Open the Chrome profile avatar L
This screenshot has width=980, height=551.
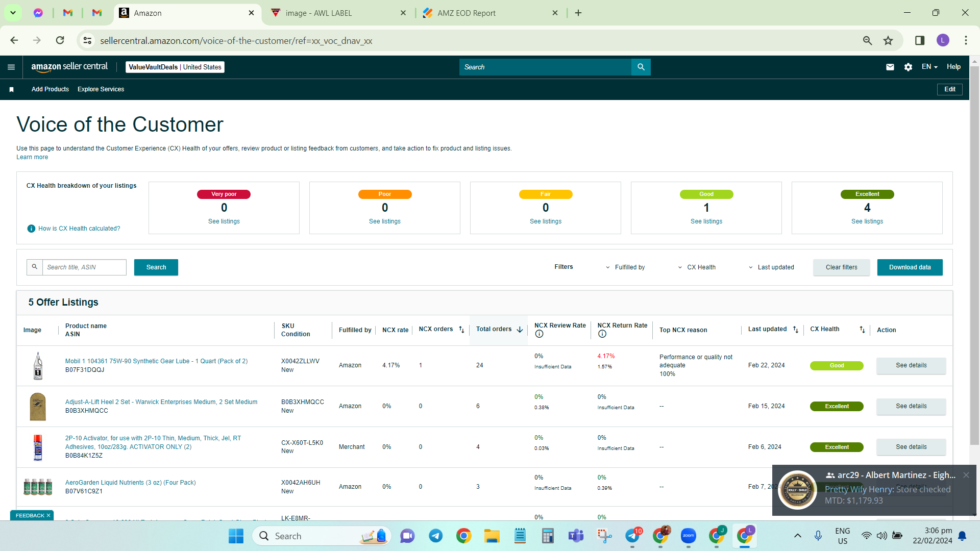943,40
